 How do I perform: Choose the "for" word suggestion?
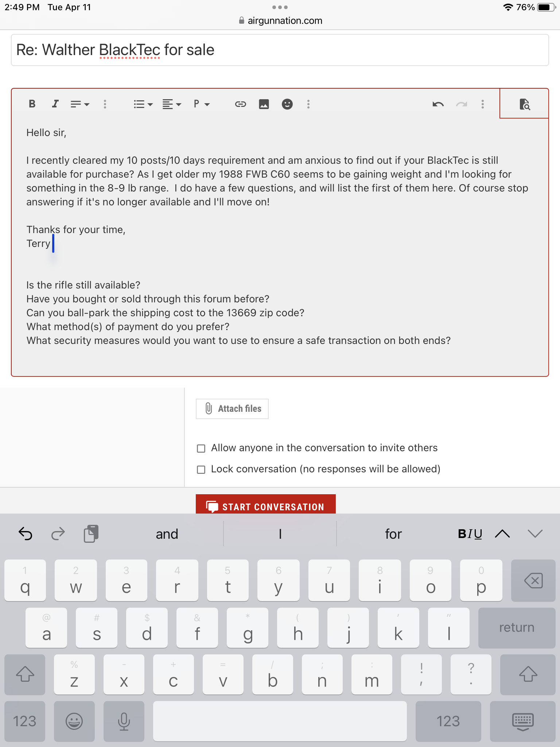point(393,534)
